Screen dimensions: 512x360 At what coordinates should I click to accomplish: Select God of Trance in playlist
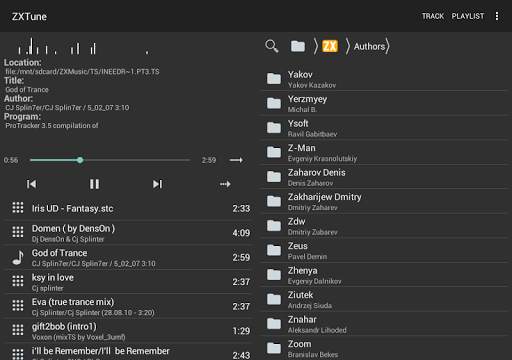128,257
